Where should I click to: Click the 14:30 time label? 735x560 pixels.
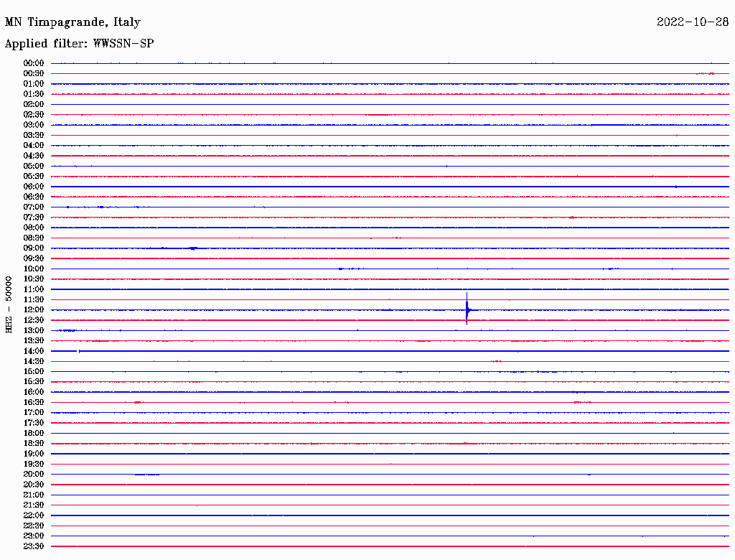coord(34,362)
